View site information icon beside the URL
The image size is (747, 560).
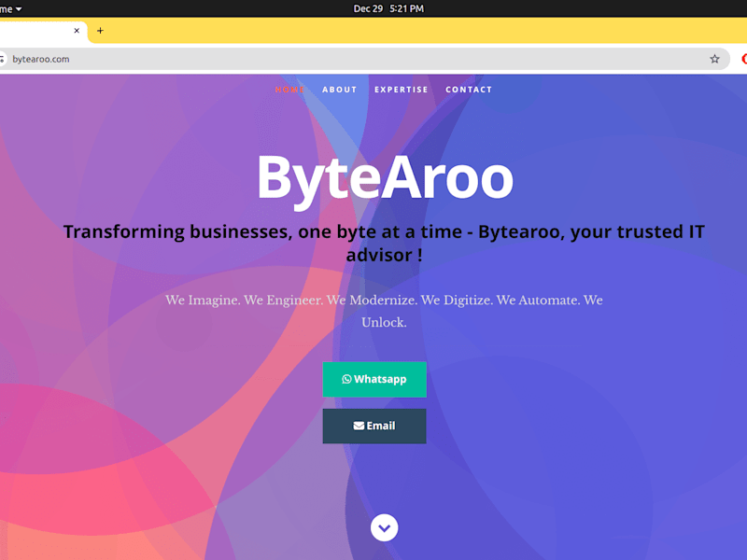pyautogui.click(x=2, y=59)
